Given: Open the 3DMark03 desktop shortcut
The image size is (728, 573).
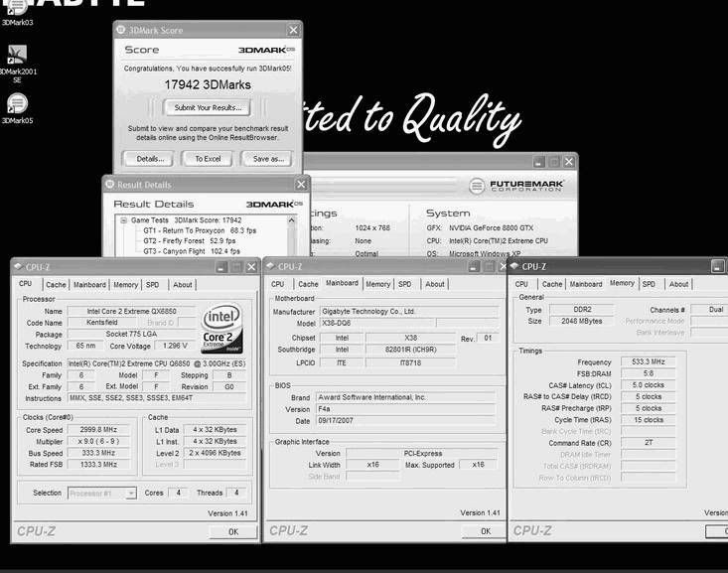Looking at the screenshot, I should pyautogui.click(x=17, y=12).
